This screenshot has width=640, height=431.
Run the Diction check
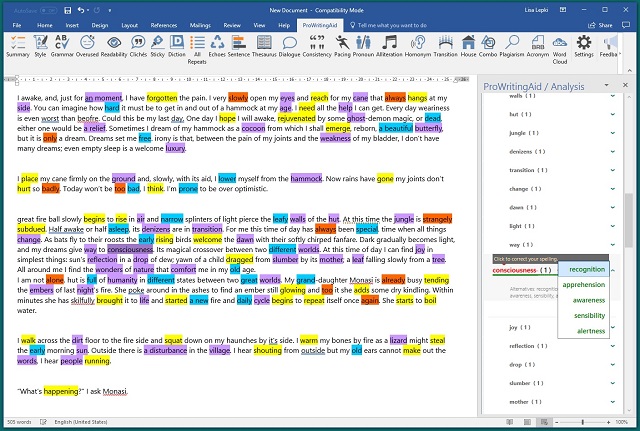click(177, 46)
